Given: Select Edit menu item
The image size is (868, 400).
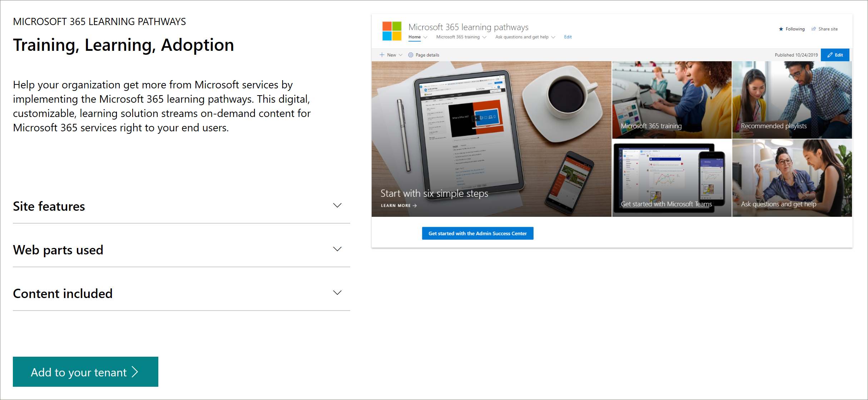Looking at the screenshot, I should 567,36.
